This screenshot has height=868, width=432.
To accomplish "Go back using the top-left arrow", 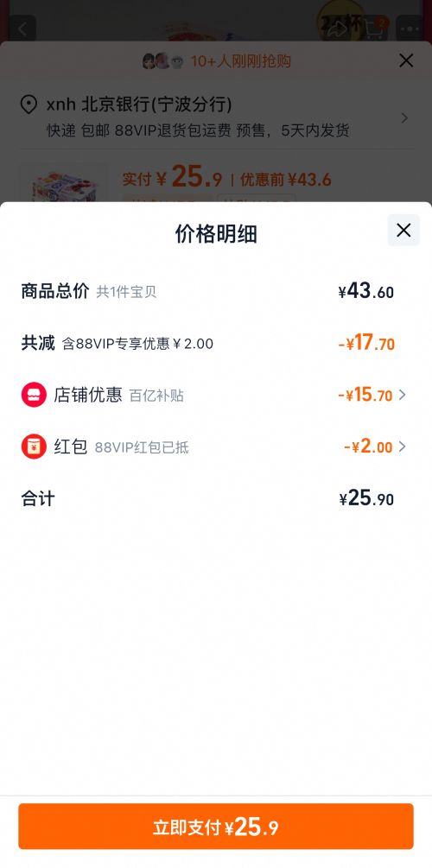I will (x=22, y=29).
